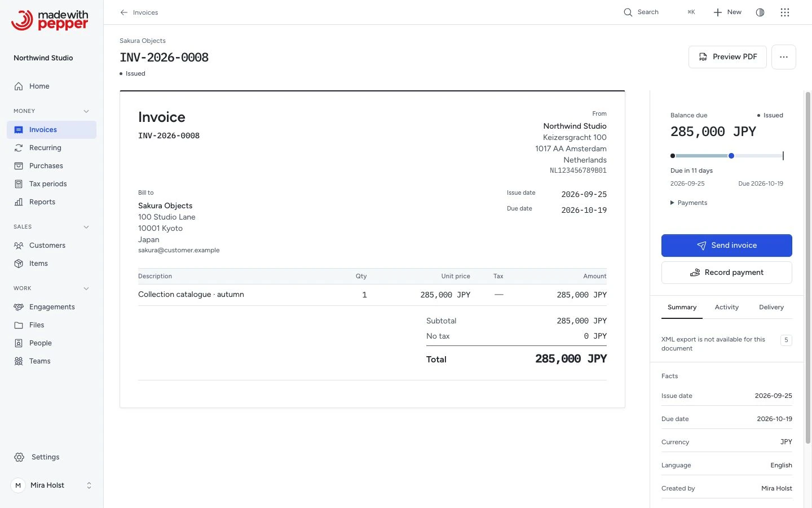Switch to the Activity tab

click(x=727, y=308)
